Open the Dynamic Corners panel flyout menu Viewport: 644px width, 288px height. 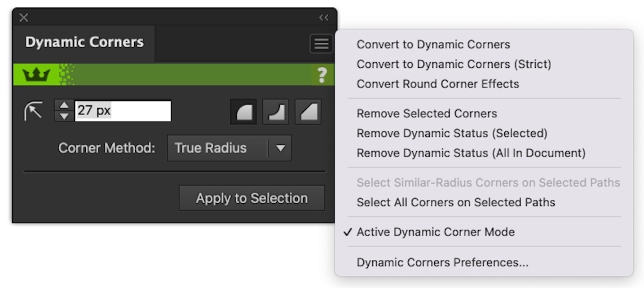pyautogui.click(x=321, y=44)
